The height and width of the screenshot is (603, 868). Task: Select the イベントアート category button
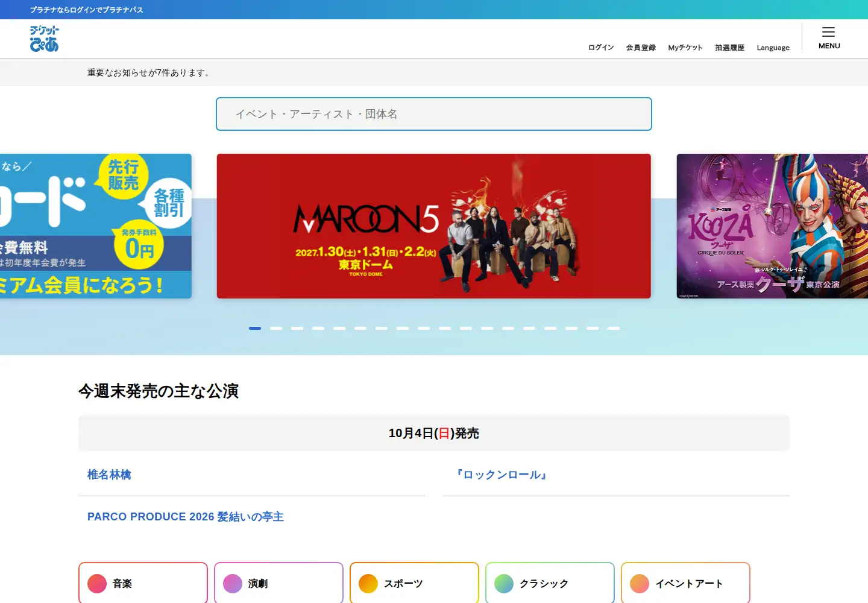(x=685, y=583)
